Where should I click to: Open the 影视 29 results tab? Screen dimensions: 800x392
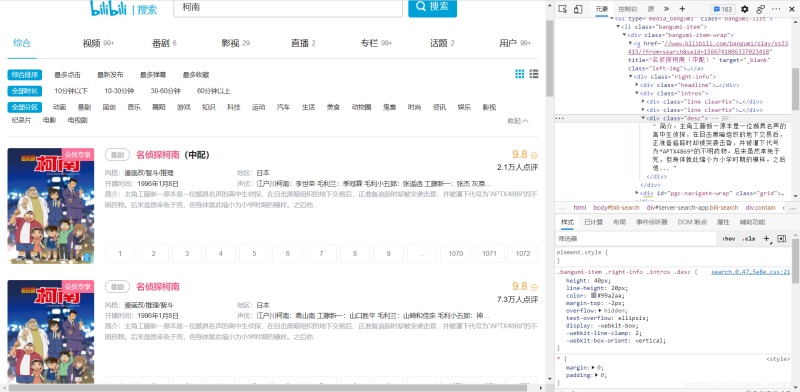coord(235,43)
